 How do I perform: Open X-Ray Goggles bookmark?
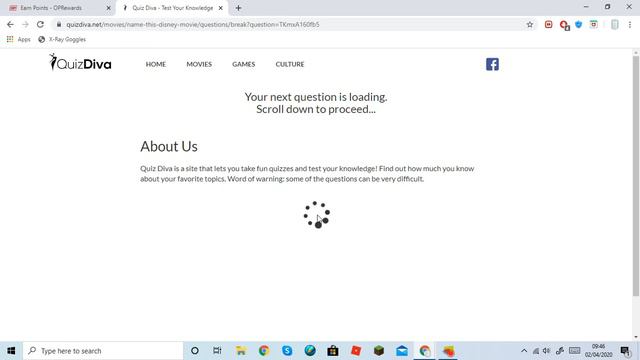[x=62, y=39]
